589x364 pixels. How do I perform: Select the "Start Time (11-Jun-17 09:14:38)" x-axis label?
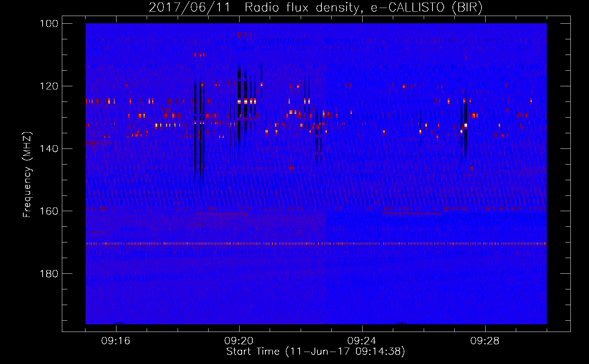coord(316,352)
